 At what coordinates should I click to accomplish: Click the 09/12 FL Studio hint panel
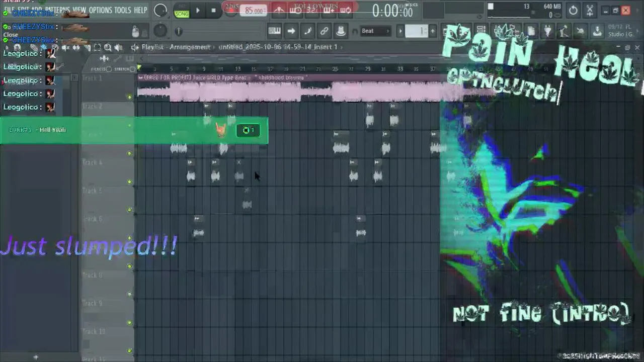click(621, 31)
